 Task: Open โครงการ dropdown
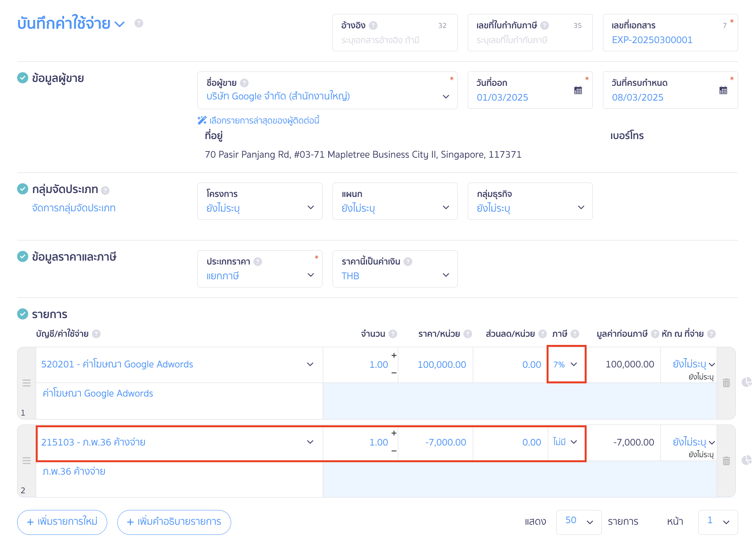260,201
